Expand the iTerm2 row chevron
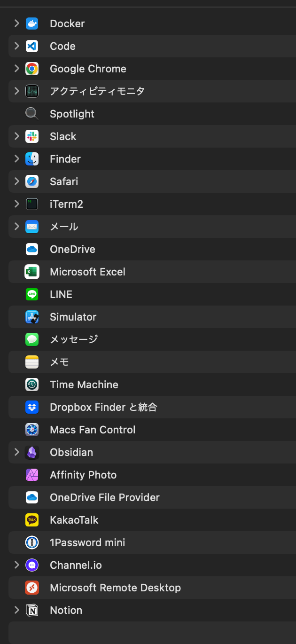296x644 pixels. pos(16,204)
